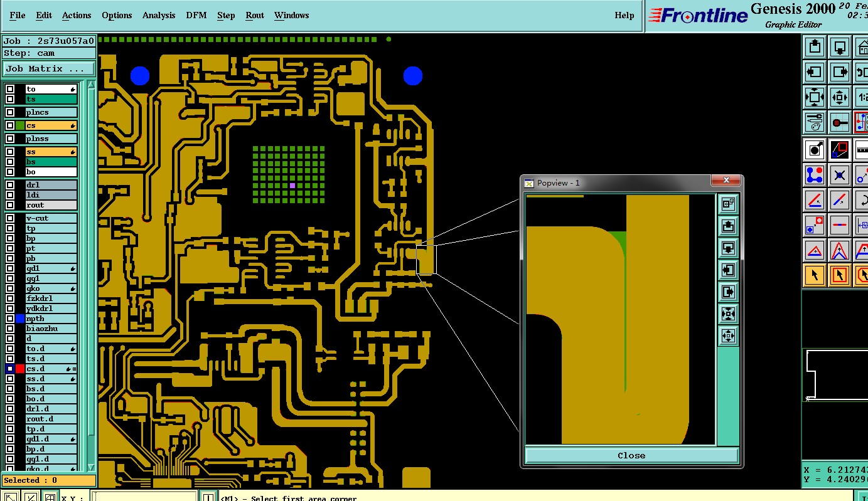Click the Selected : 0 status field

(49, 480)
